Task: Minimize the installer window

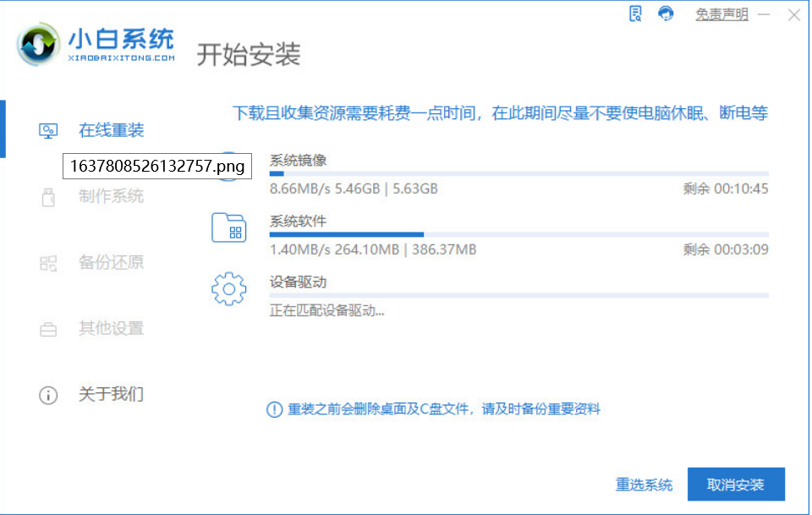Action: tap(764, 14)
